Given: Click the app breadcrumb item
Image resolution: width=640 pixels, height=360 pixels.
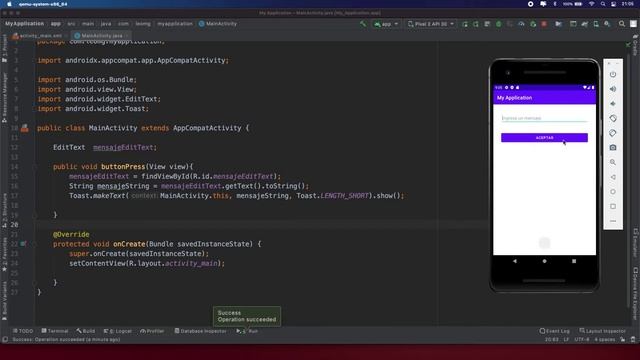Looking at the screenshot, I should click(x=56, y=24).
